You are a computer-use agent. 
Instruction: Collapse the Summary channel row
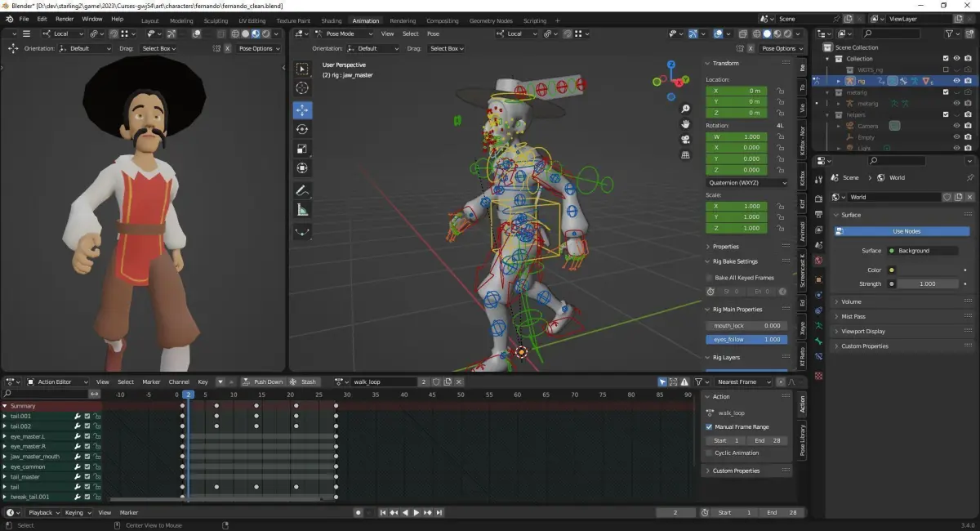coord(5,406)
